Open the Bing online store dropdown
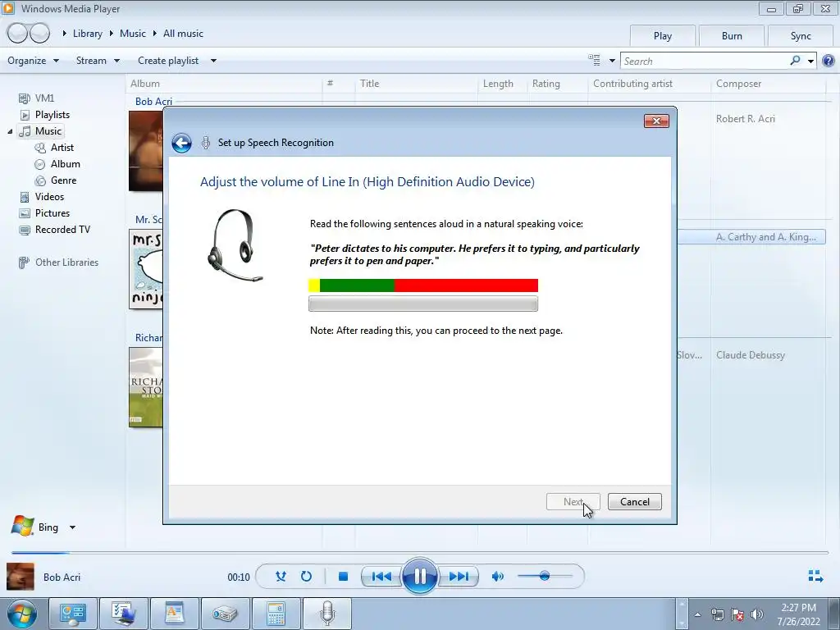Image resolution: width=840 pixels, height=630 pixels. click(x=72, y=527)
